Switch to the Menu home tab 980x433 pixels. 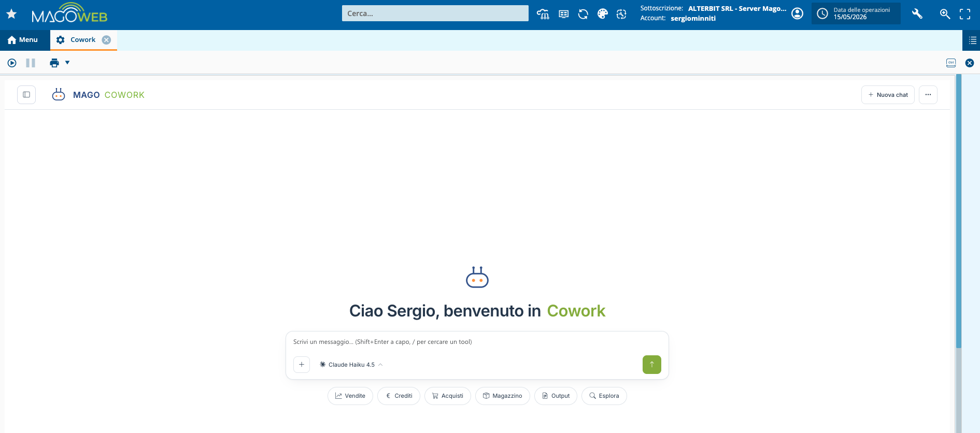(x=23, y=40)
